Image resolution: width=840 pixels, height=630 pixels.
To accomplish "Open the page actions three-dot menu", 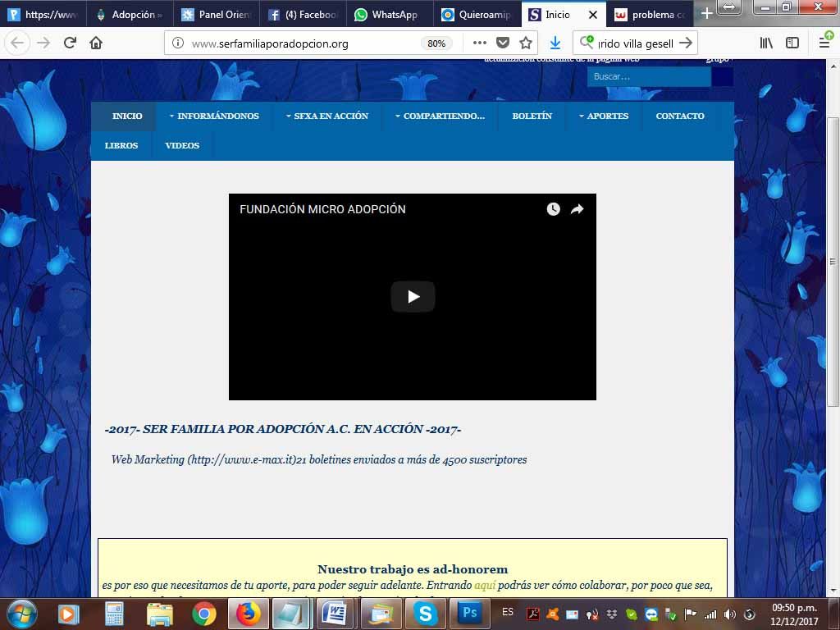I will [x=480, y=43].
